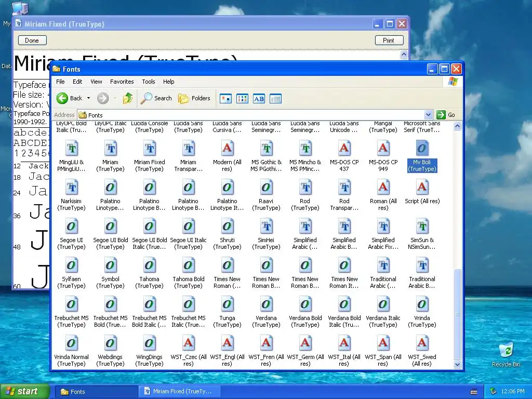Open the View menu
The image size is (532, 399).
(x=96, y=82)
